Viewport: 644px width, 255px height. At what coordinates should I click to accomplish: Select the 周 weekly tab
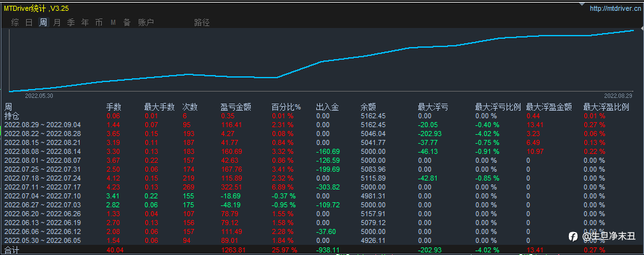tap(43, 23)
